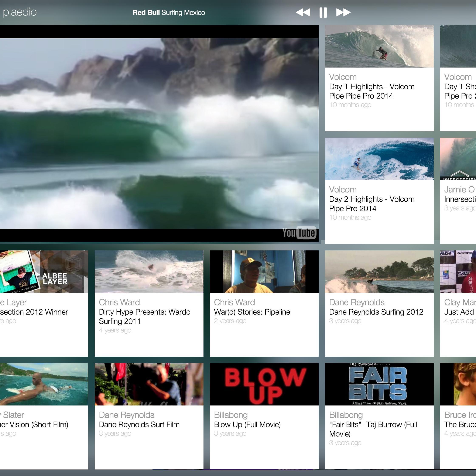
Task: Open Dane Reynolds Surfing 2012 thumbnail
Action: [x=379, y=272]
